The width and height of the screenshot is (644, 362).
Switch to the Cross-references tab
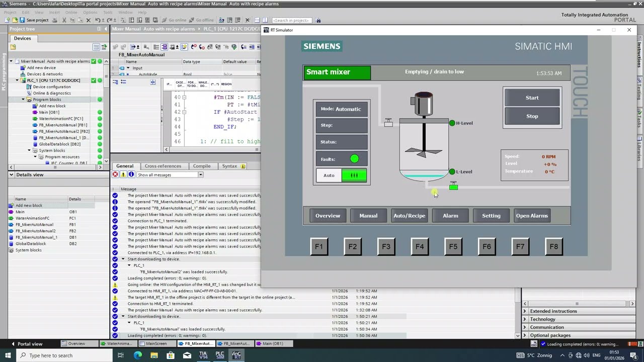163,166
